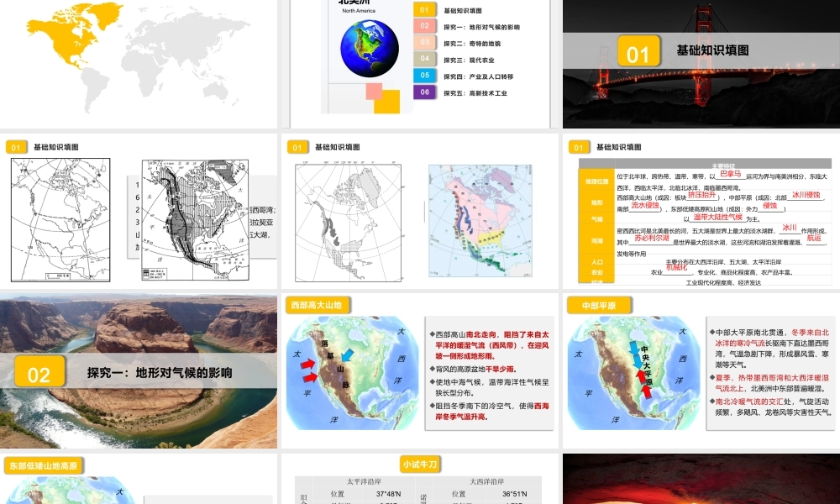Click the 小试牛刀 heading label
Image resolution: width=840 pixels, height=504 pixels.
421,465
